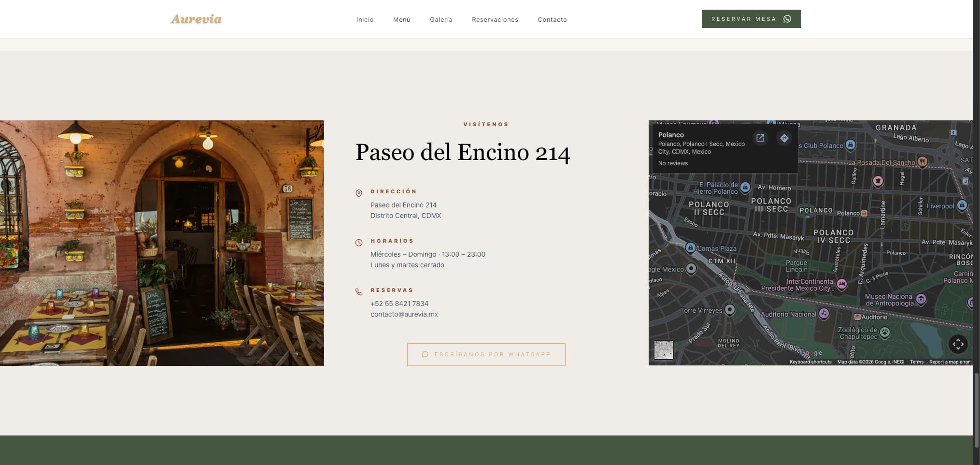Click the Keyboard shortcuts link on map
Screen dimensions: 980x465
(x=810, y=362)
